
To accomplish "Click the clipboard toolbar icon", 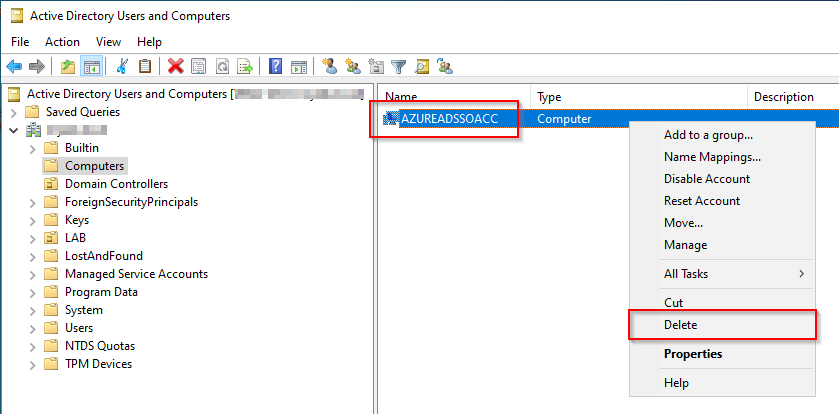I will (145, 66).
